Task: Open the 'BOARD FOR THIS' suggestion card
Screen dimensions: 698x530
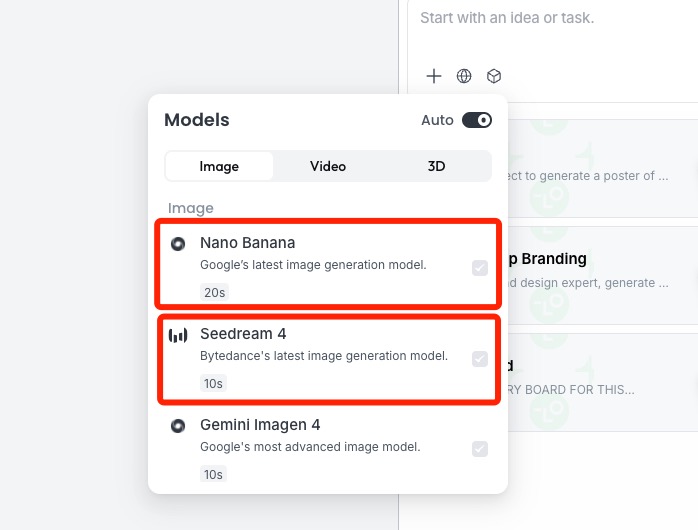Action: click(x=603, y=382)
